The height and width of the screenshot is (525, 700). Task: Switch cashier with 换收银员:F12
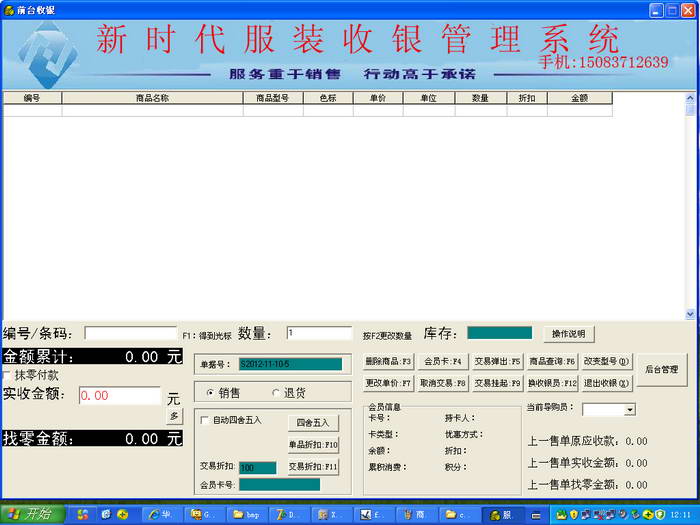[552, 383]
